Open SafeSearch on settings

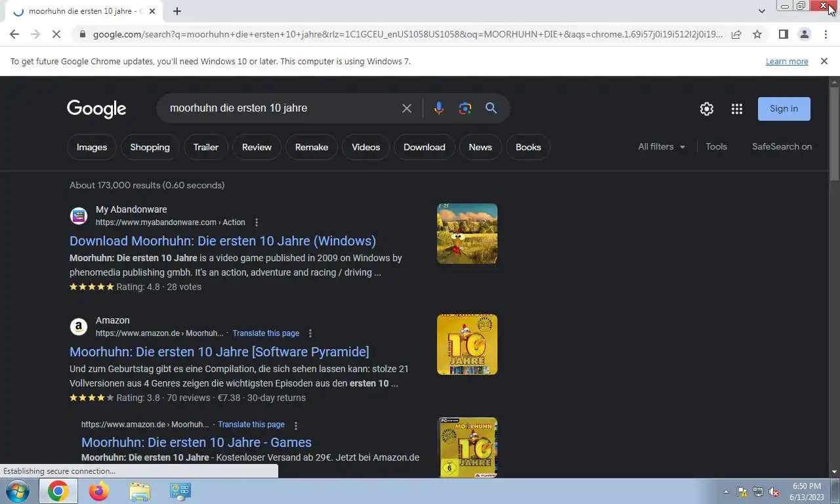tap(782, 147)
